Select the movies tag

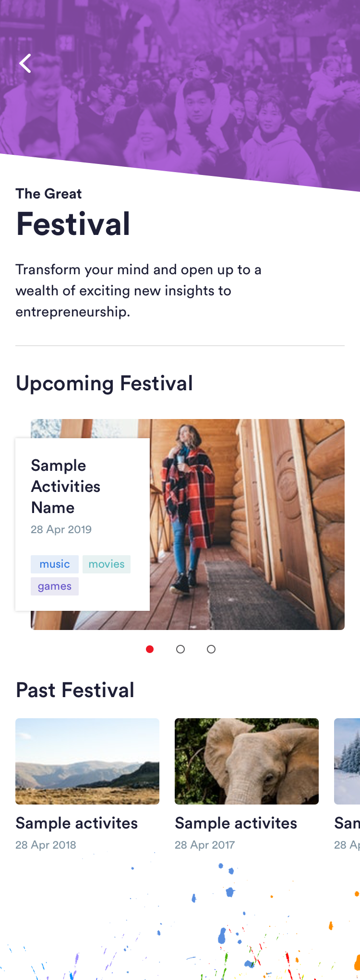(107, 564)
